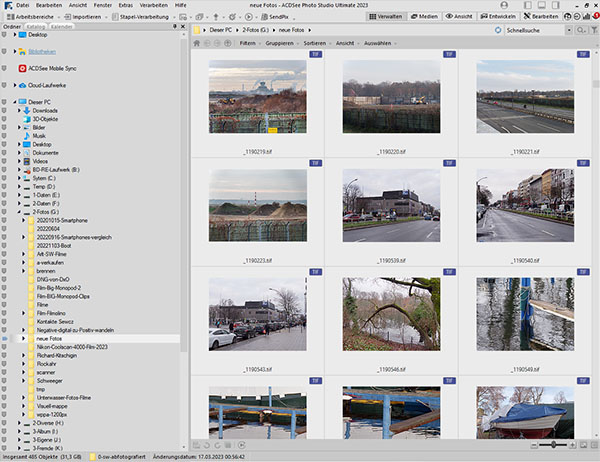Open the Entwickeln develop mode
Image resolution: width=600 pixels, height=462 pixels.
[501, 17]
